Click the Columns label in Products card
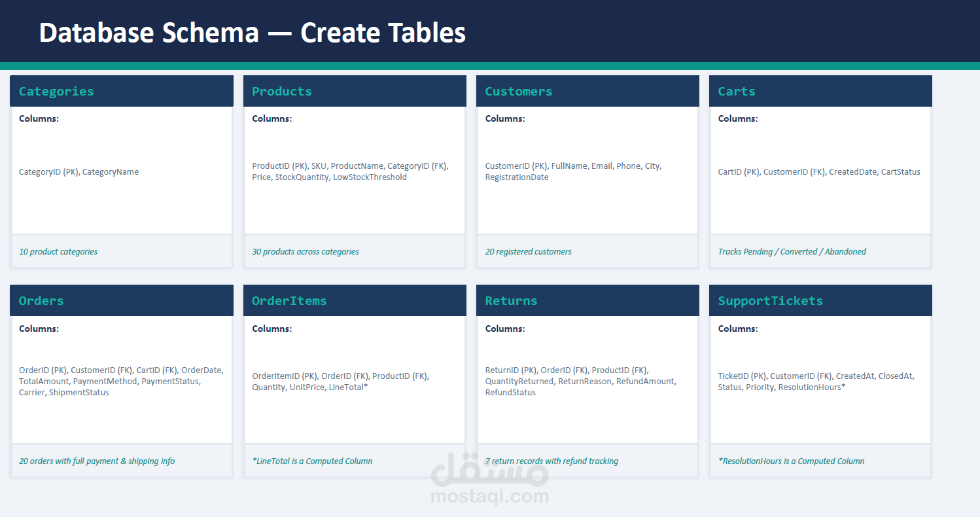 tap(271, 118)
